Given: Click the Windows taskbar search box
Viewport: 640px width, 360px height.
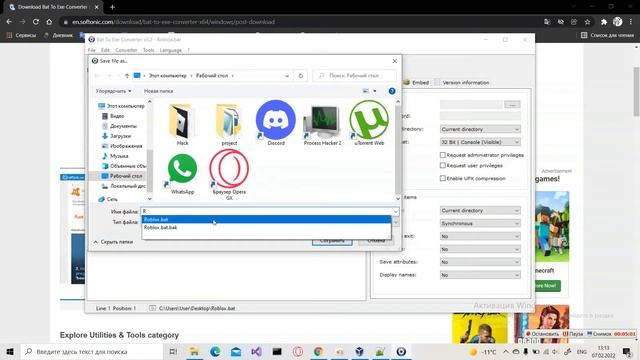Looking at the screenshot, I should pos(92,351).
